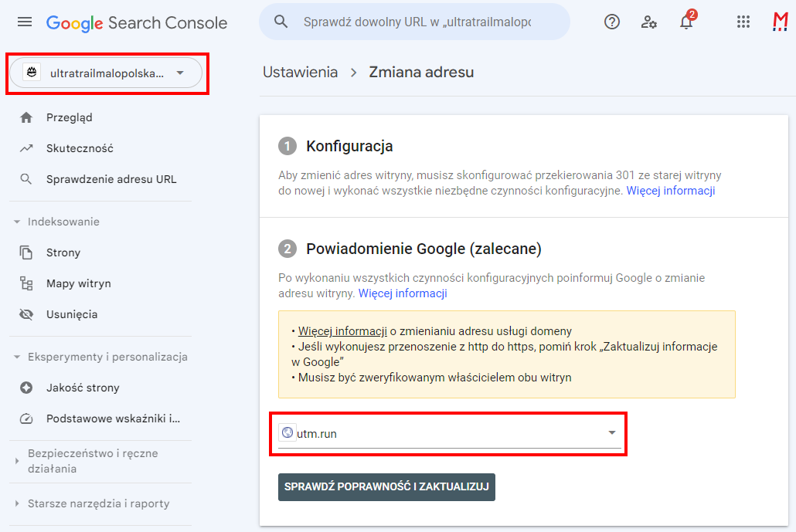The image size is (796, 532).
Task: Expand Bezpieczeństwo i ręczne działania section
Action: coord(17,461)
